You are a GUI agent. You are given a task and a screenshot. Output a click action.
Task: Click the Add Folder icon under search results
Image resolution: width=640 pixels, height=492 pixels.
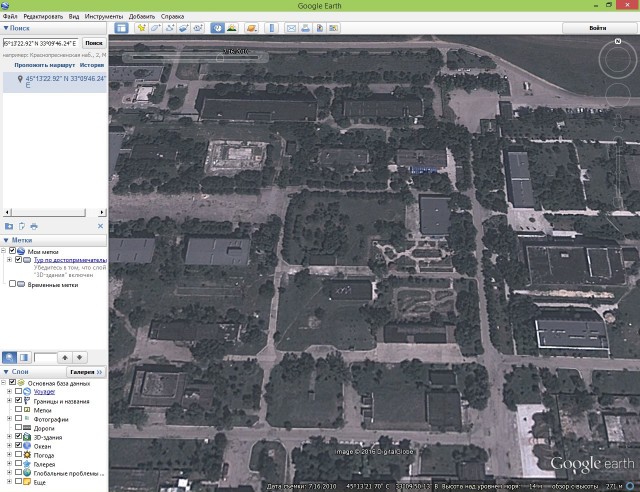tap(9, 226)
